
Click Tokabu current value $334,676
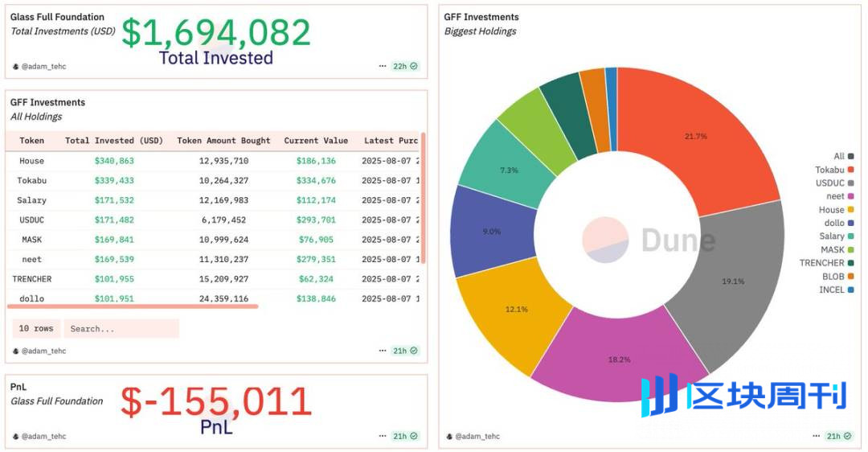tap(316, 181)
